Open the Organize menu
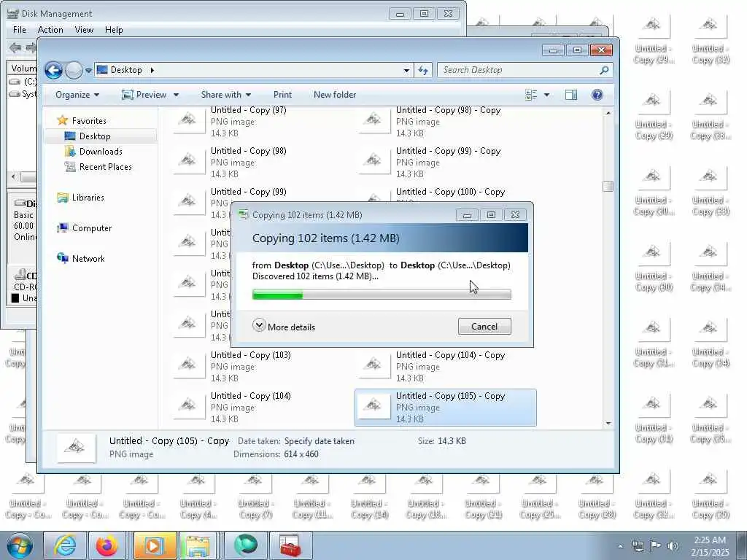 [77, 95]
